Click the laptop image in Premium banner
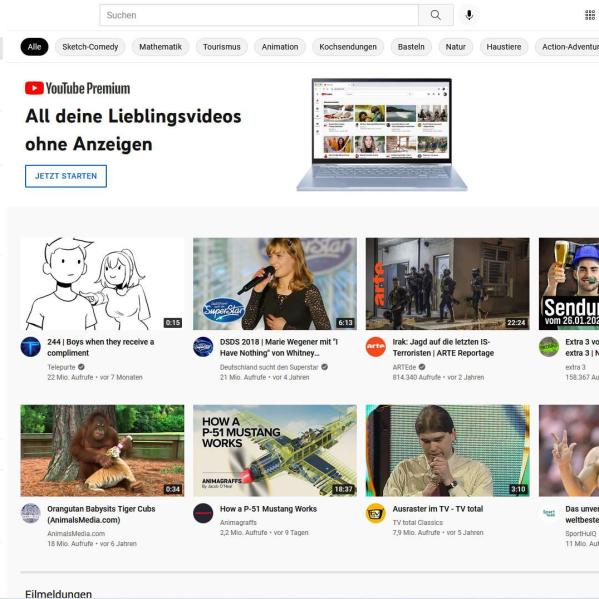 [x=382, y=134]
